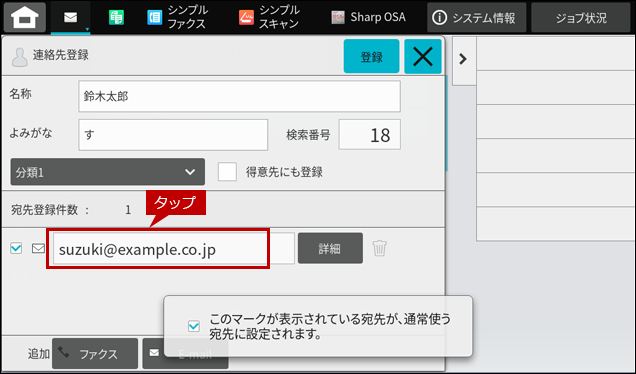Launch Sharp OSA
636x374 pixels.
[368, 17]
